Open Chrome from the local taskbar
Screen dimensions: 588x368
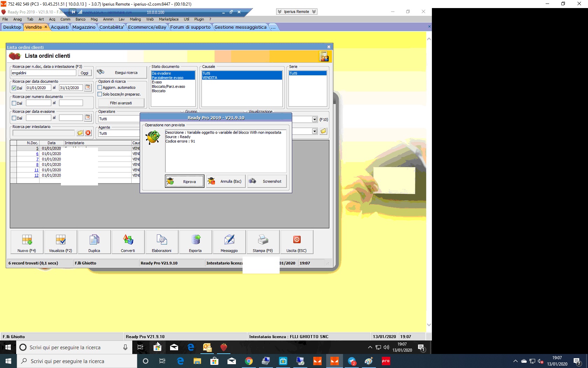[249, 361]
